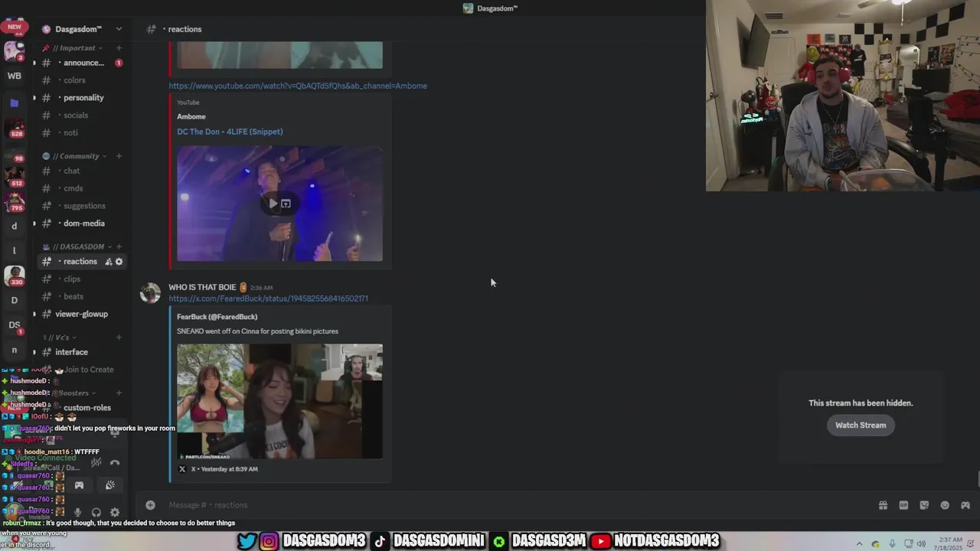Open Dasgasdom server dropdown menu
The width and height of the screenshot is (980, 551).
point(118,29)
